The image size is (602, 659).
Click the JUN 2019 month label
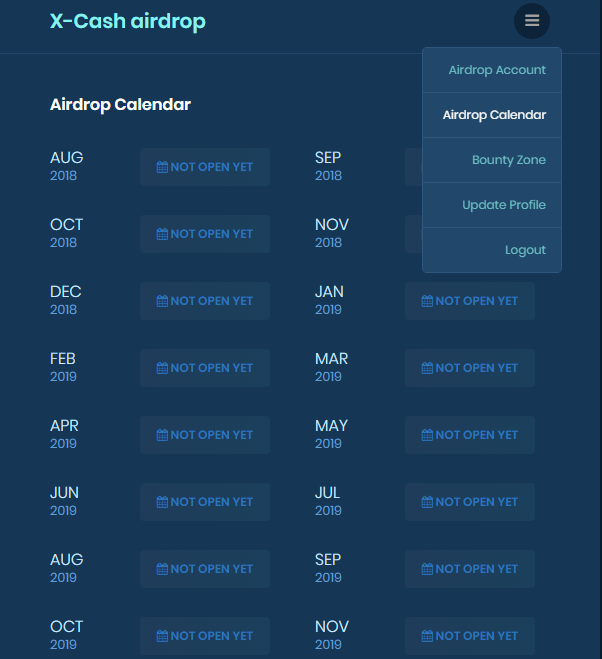[x=64, y=501]
